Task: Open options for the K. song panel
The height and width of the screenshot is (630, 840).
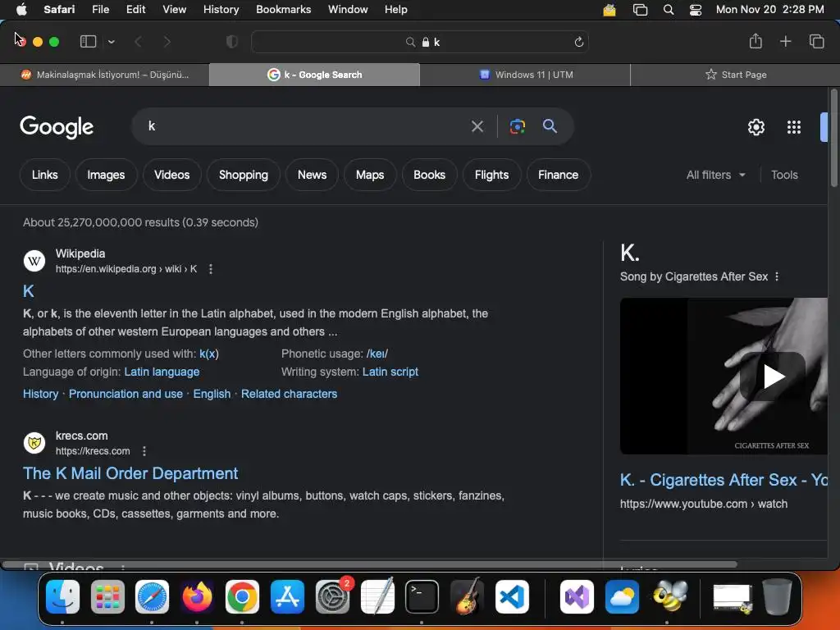Action: pyautogui.click(x=777, y=276)
